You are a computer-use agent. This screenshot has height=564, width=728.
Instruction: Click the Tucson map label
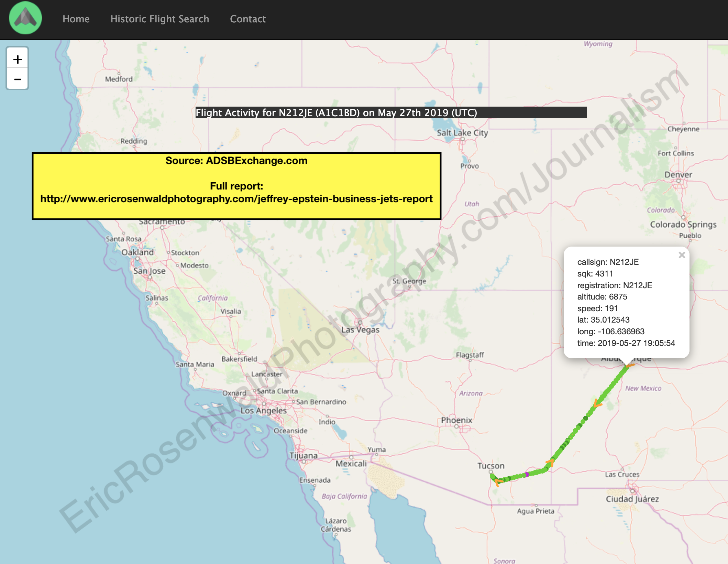(491, 466)
